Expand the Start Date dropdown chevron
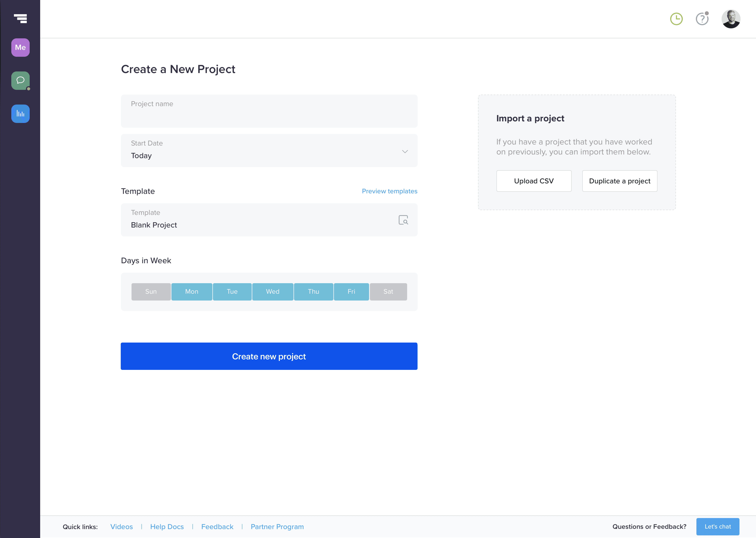The width and height of the screenshot is (756, 538). [x=405, y=151]
